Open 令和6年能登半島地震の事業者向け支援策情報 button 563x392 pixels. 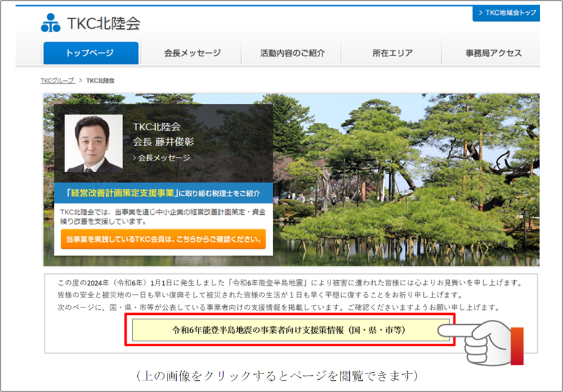(290, 330)
